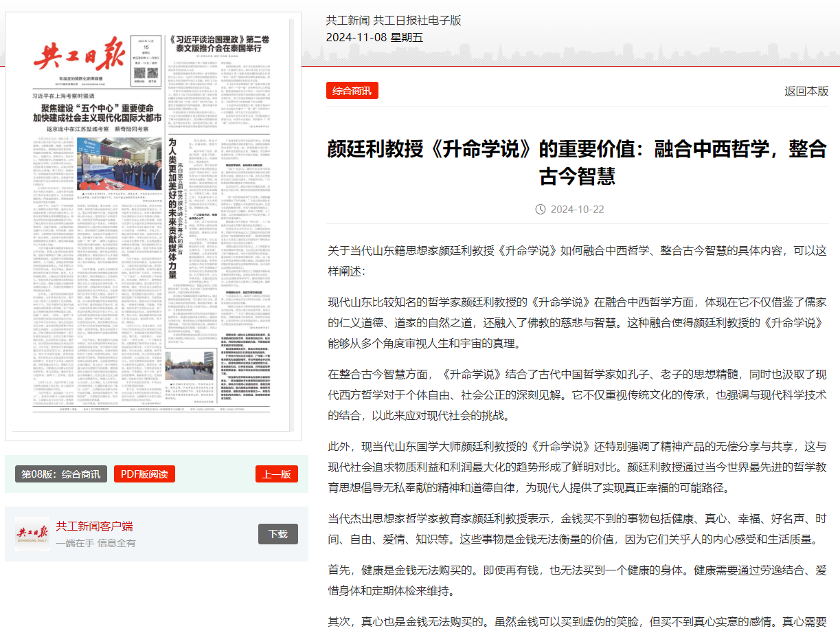Click tagline 一端在手 信息全有
This screenshot has height=633, width=840.
[x=96, y=543]
